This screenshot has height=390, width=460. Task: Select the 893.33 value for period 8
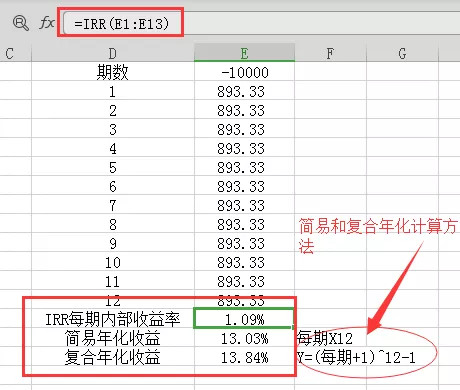click(x=244, y=224)
